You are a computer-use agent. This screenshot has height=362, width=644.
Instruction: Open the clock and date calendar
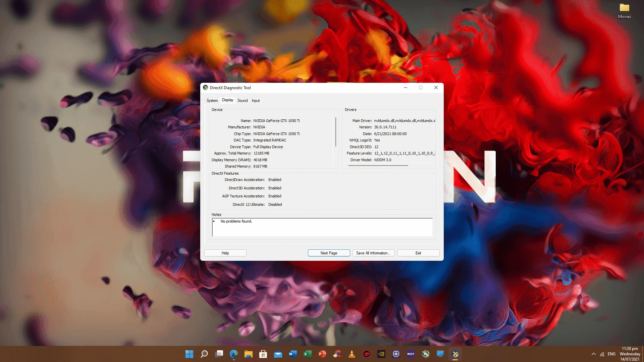pos(630,354)
